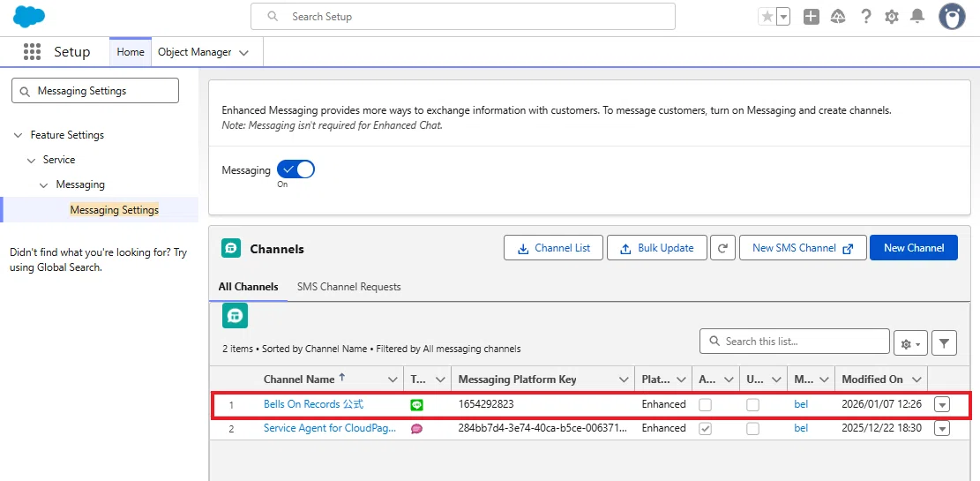Screen dimensions: 980x481
Task: Open the Notifications bell
Action: click(916, 17)
